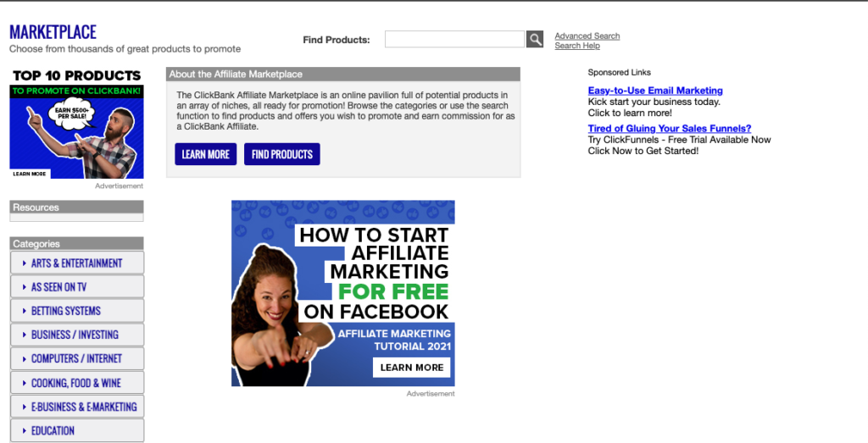Click the Marketplace heading
This screenshot has width=868, height=443.
(53, 32)
